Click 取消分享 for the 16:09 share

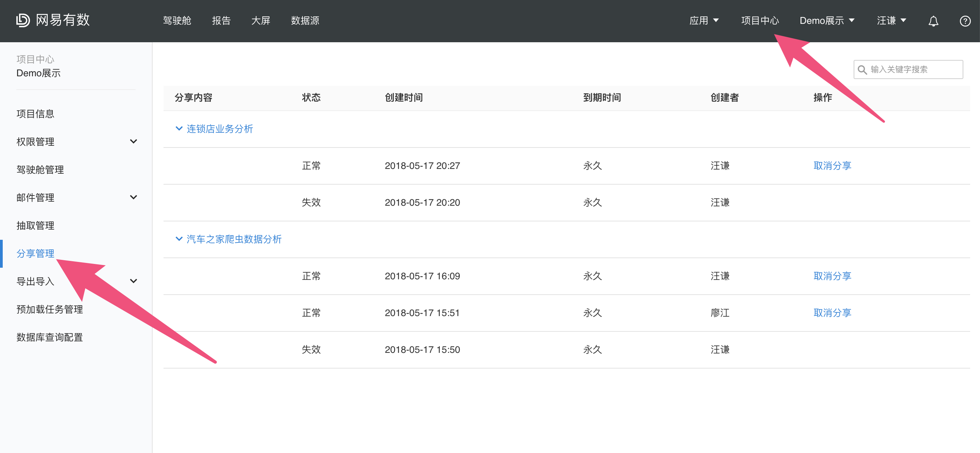[832, 276]
